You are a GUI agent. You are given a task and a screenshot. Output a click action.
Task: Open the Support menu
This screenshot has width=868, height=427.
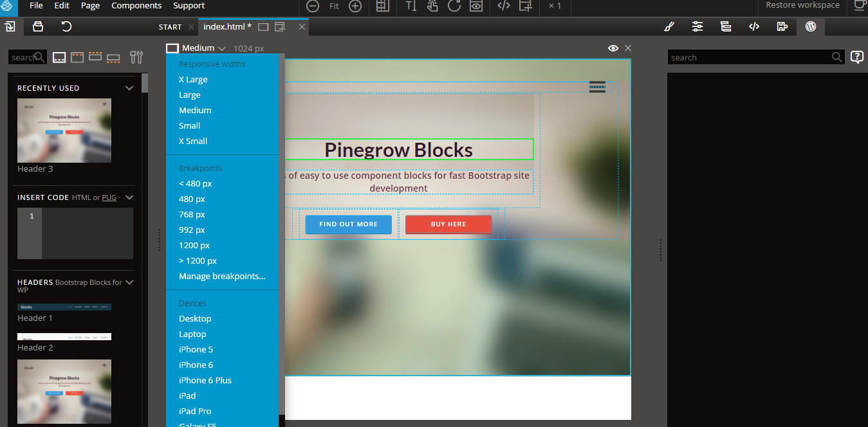(189, 6)
